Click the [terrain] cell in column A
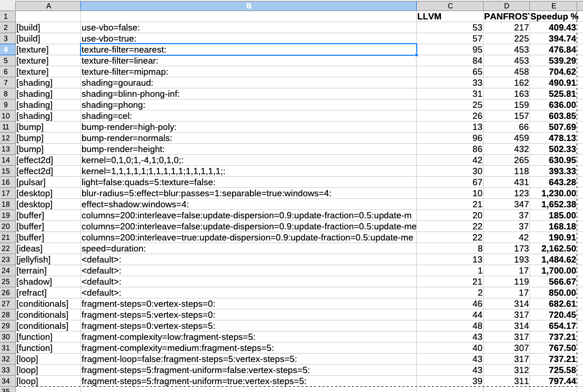 48,270
